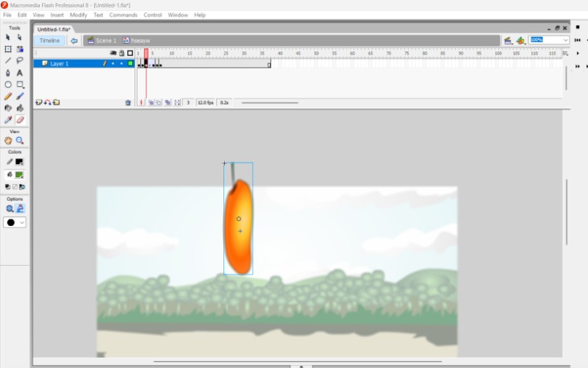
Task: Select the Oval tool
Action: [8, 85]
